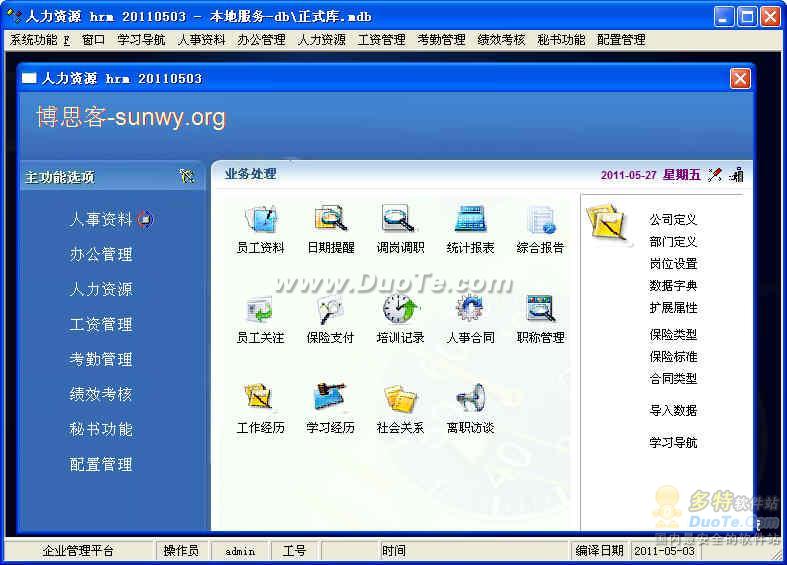
Task: Open the 秘书功能 menu in menu bar
Action: [x=561, y=40]
